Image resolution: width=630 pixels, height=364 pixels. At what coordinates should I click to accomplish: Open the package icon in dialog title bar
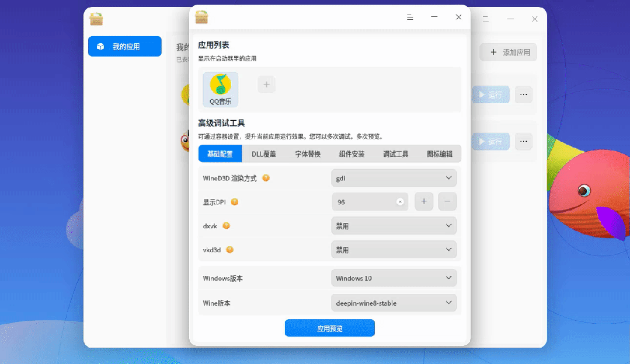click(x=201, y=17)
